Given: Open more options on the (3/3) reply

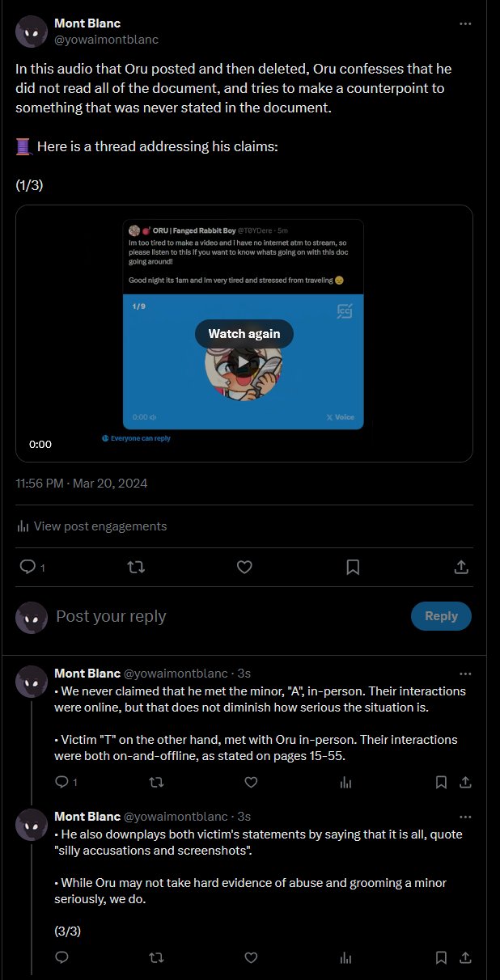Looking at the screenshot, I should [x=465, y=817].
